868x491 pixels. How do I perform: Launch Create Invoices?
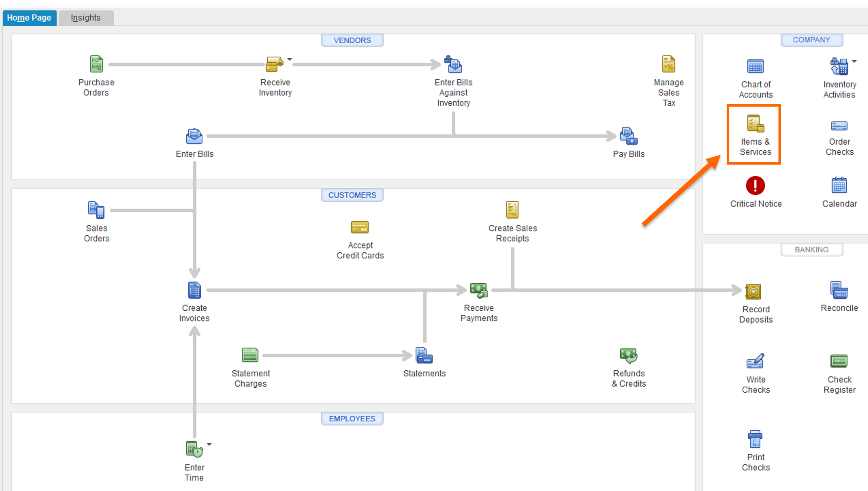click(194, 291)
